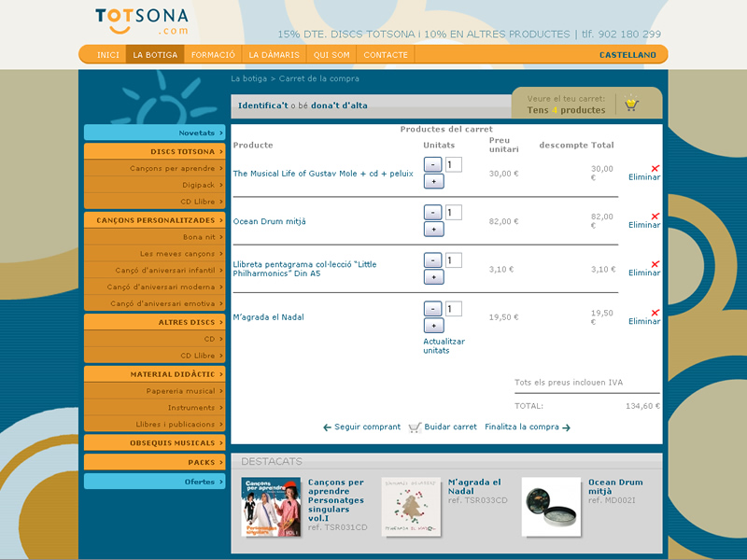Click Ocean Drum featured product thumbnail
The width and height of the screenshot is (747, 560).
pos(551,507)
